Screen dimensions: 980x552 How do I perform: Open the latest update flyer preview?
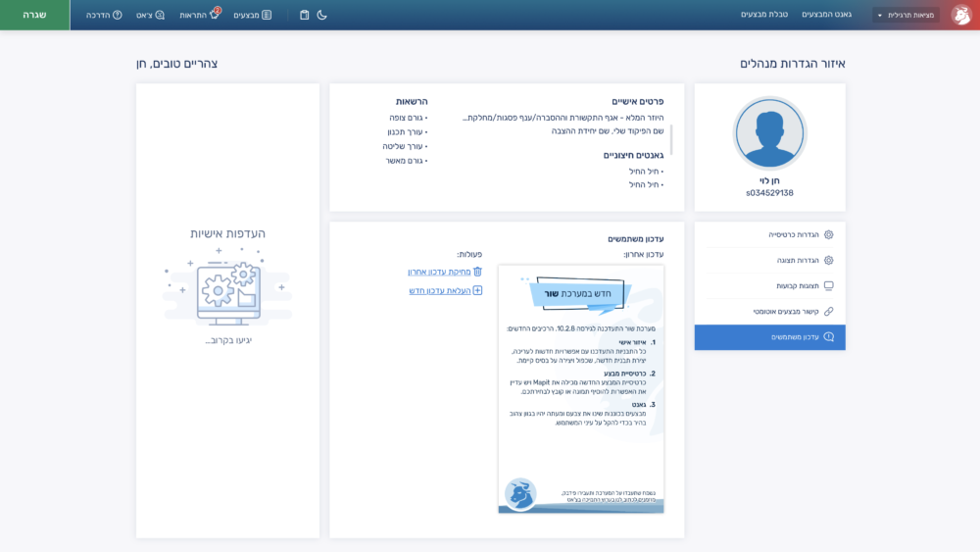coord(581,389)
